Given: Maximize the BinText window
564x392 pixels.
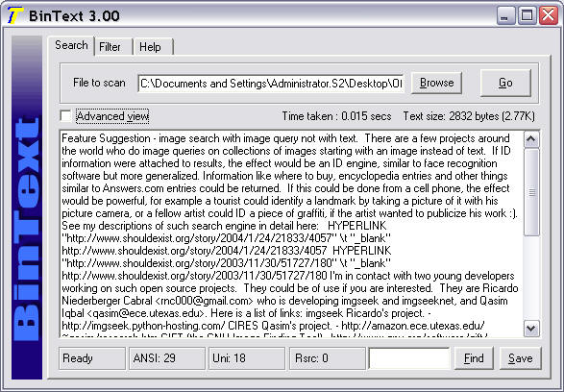Looking at the screenshot, I should click(x=527, y=15).
